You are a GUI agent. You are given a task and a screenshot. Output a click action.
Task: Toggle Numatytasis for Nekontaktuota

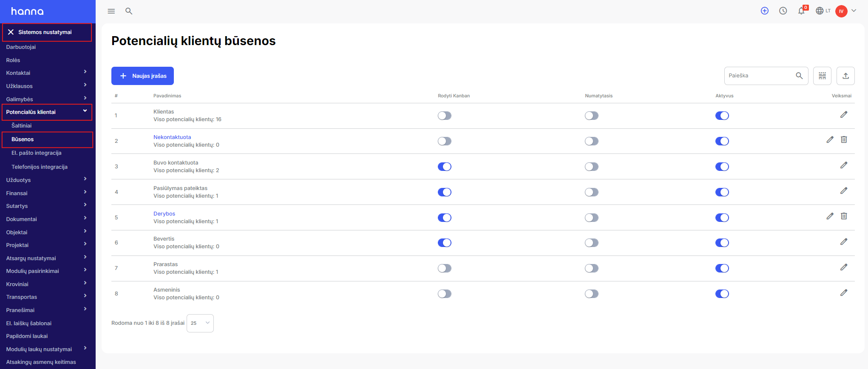592,141
